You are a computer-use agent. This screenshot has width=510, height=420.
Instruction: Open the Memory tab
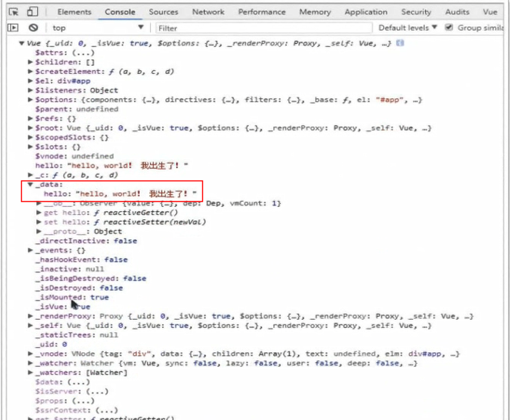coord(315,12)
